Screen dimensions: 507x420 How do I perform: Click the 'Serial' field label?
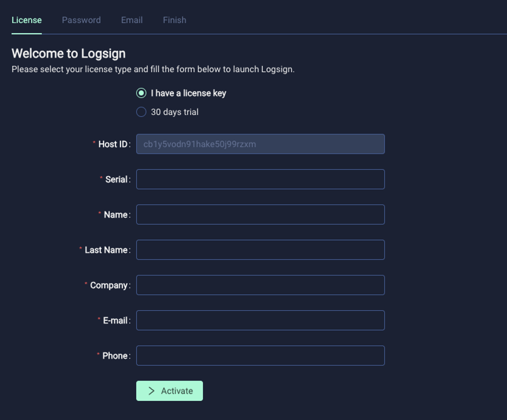pyautogui.click(x=116, y=179)
